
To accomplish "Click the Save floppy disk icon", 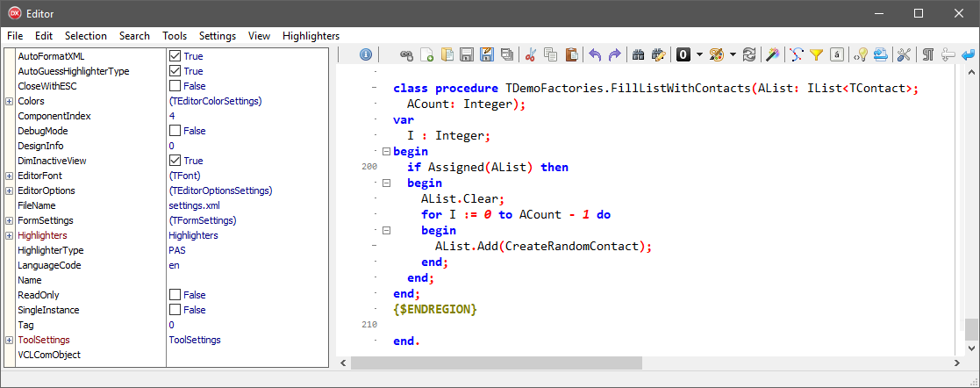I will coord(467,54).
